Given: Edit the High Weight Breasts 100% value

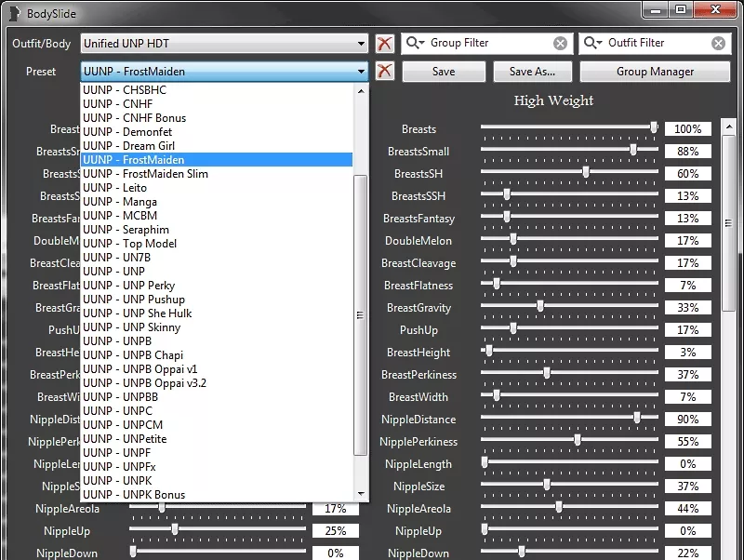Looking at the screenshot, I should 687,129.
